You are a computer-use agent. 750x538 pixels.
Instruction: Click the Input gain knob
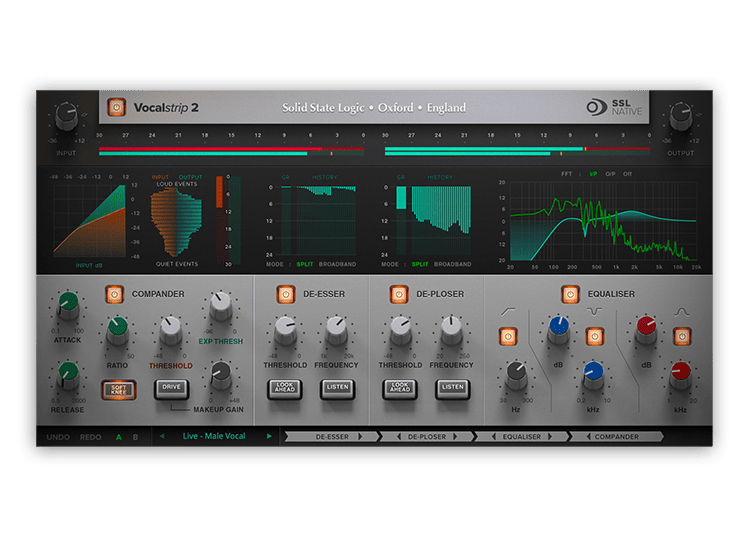click(66, 117)
